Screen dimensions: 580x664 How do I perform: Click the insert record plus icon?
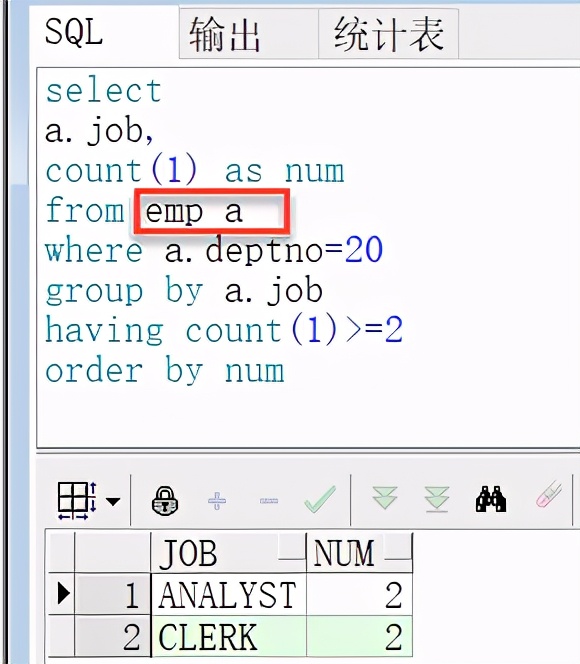point(217,501)
